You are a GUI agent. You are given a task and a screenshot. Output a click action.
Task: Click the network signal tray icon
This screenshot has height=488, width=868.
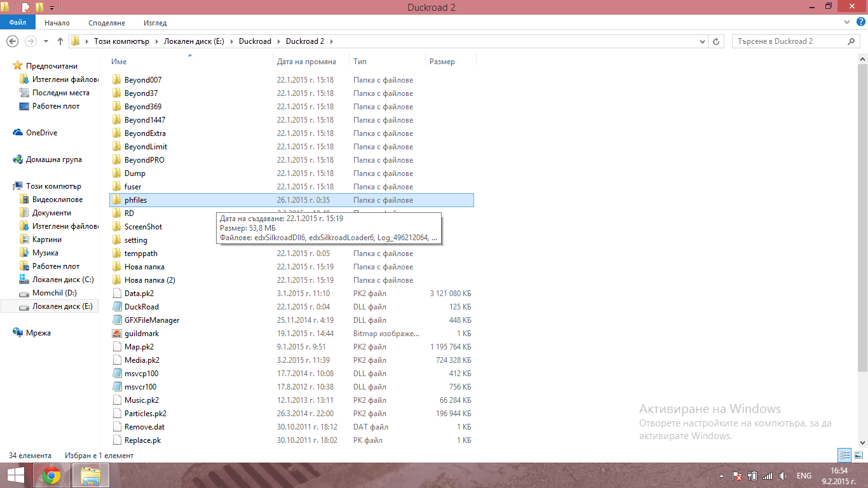coord(768,476)
